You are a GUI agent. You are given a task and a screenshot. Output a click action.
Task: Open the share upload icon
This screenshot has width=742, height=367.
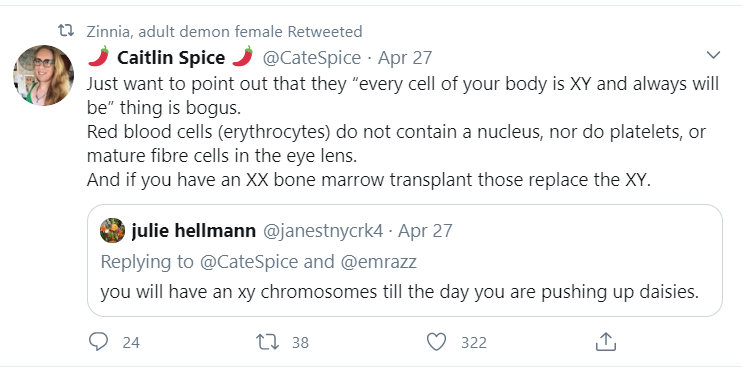(x=605, y=341)
